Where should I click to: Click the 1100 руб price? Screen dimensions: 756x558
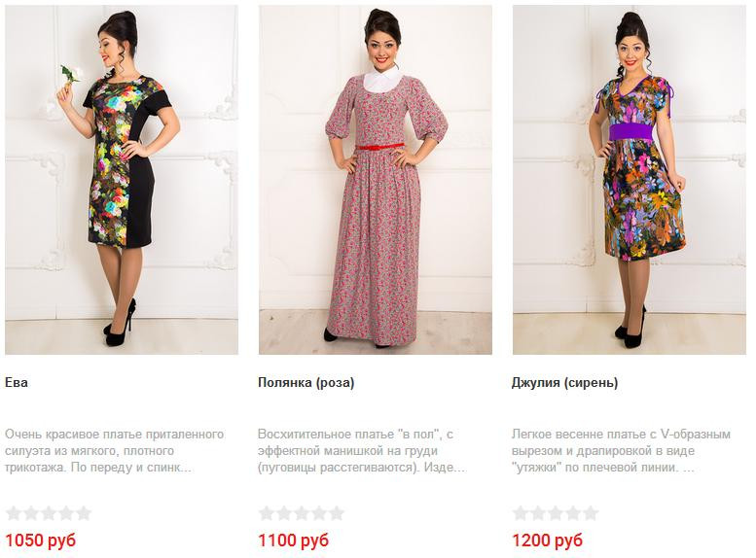pos(294,541)
